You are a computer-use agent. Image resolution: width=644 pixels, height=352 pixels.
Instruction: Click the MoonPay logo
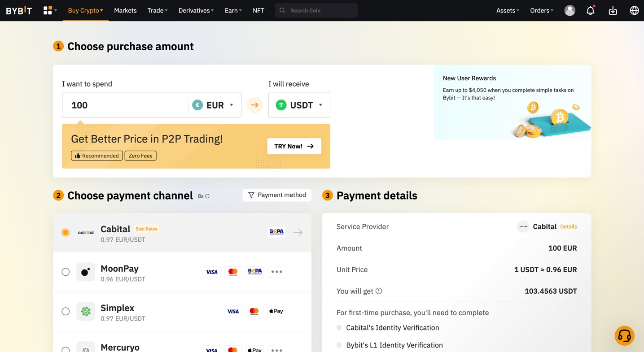pos(86,272)
